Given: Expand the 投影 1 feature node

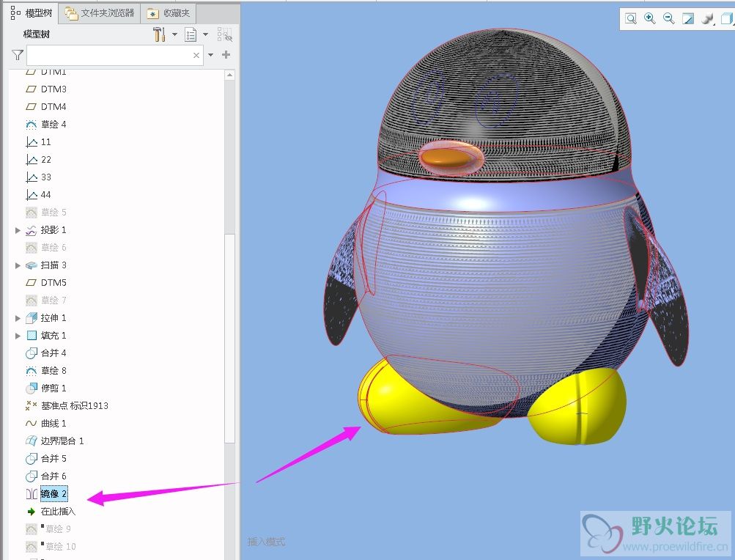Looking at the screenshot, I should pyautogui.click(x=18, y=230).
